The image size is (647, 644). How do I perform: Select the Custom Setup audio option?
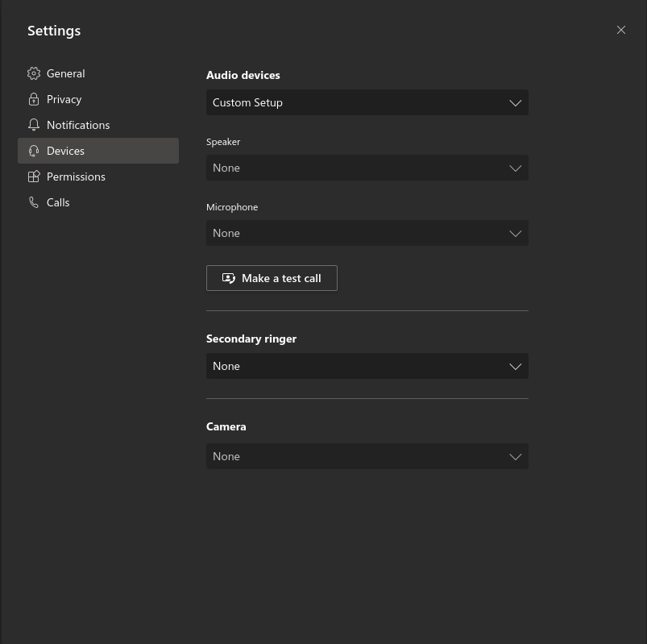pyautogui.click(x=367, y=102)
